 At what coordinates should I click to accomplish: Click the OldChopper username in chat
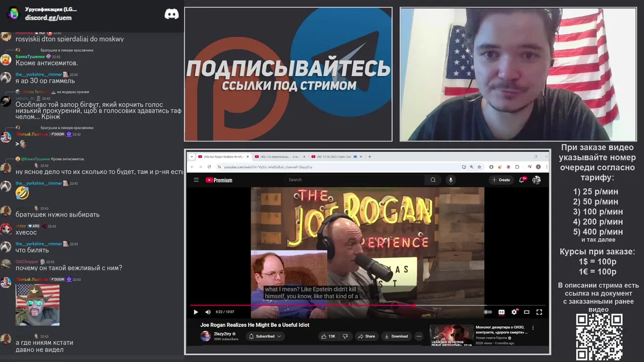tap(27, 261)
